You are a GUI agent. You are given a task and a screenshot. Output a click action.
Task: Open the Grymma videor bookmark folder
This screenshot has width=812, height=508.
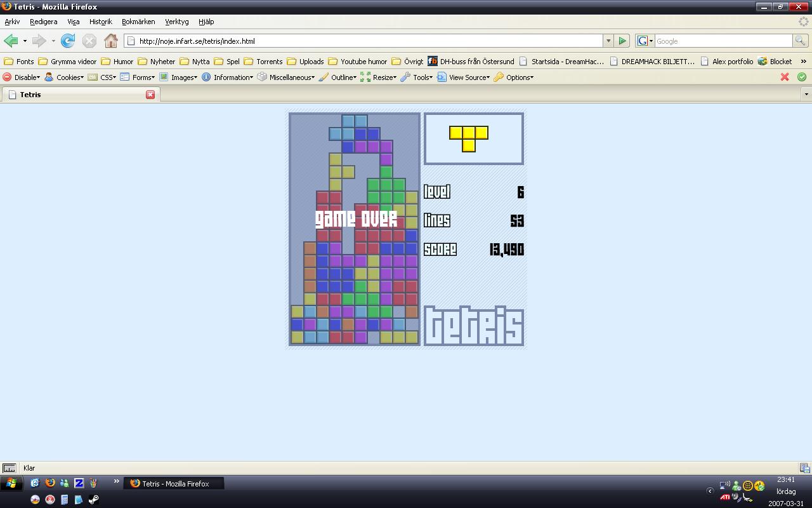68,62
